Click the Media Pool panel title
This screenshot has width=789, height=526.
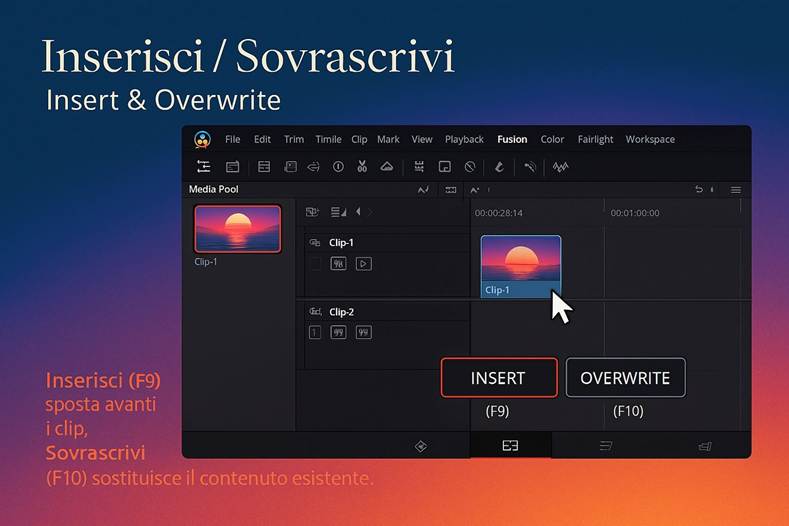click(213, 189)
